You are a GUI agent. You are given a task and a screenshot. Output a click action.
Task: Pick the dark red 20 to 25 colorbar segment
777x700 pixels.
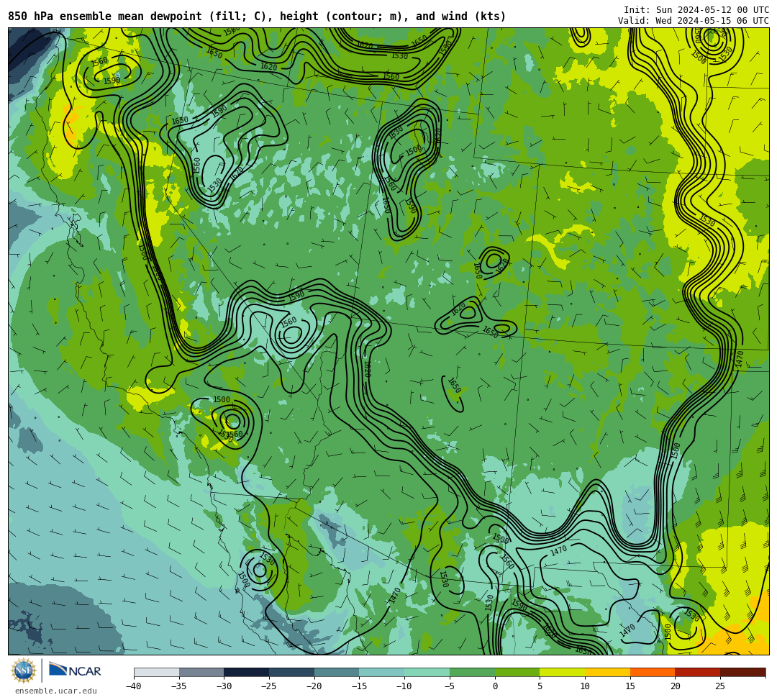tap(698, 672)
